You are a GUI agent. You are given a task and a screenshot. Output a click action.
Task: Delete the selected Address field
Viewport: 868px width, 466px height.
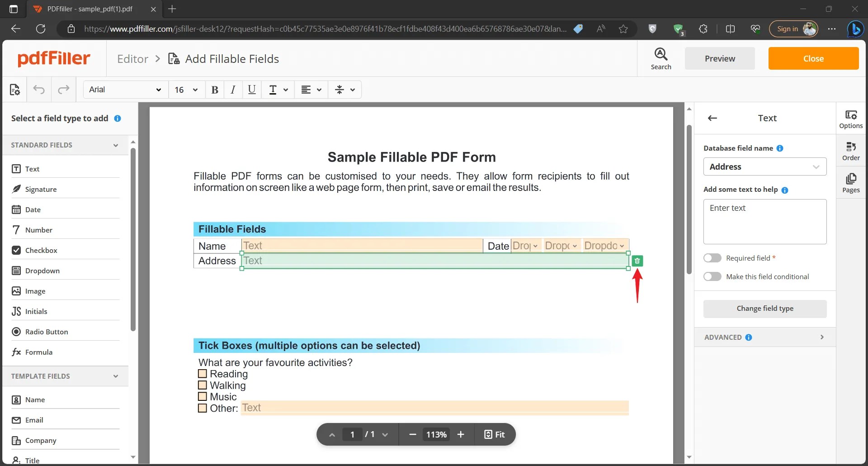[x=637, y=261]
